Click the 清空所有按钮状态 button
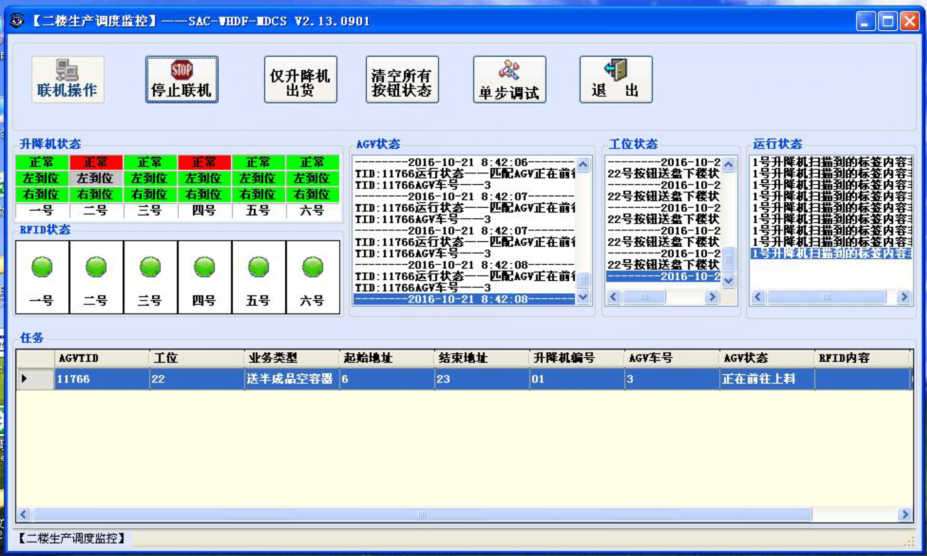The width and height of the screenshot is (927, 556). (401, 79)
